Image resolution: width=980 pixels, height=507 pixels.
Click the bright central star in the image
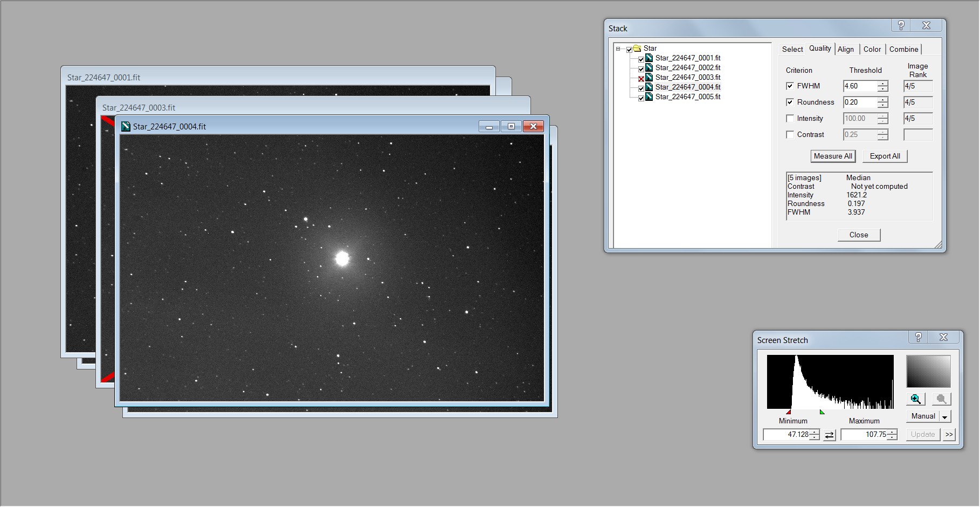(342, 258)
